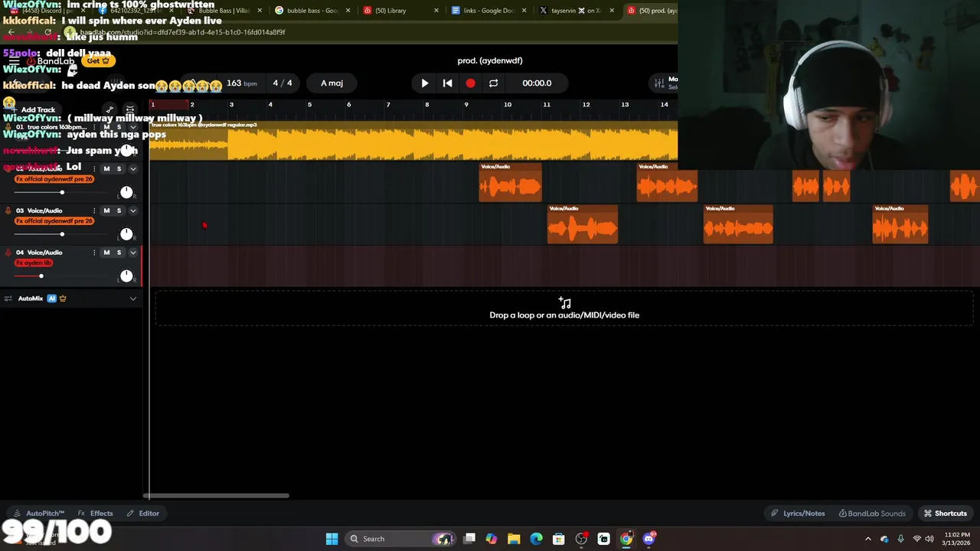Open track 02 three-dot menu
The height and width of the screenshot is (551, 980).
tap(95, 168)
